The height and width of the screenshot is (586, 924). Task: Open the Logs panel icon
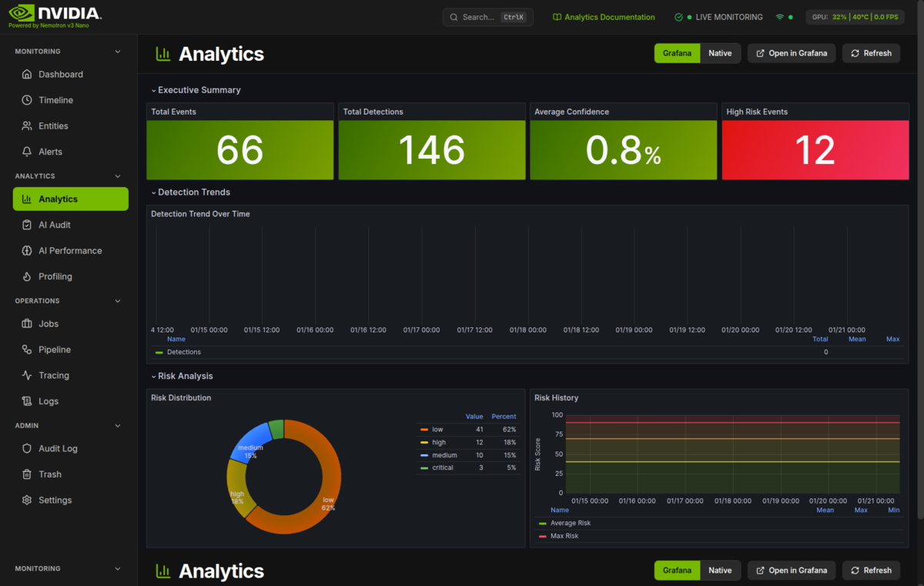point(26,400)
